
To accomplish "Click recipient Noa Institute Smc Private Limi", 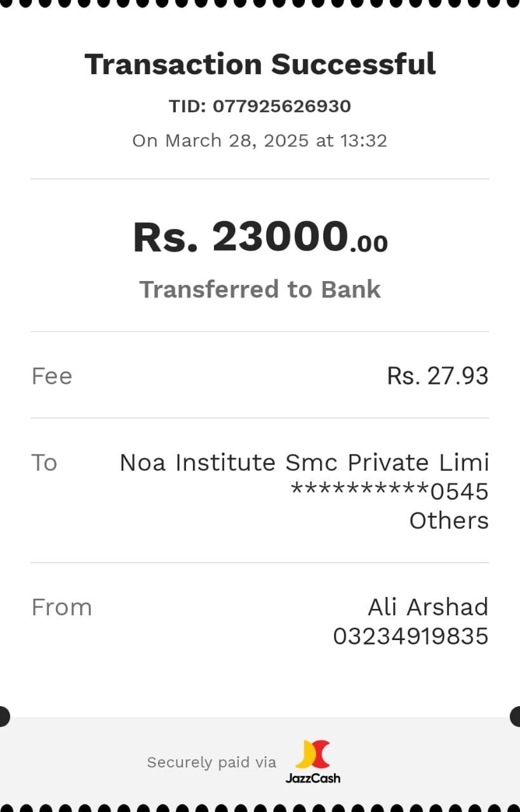I will [x=304, y=462].
